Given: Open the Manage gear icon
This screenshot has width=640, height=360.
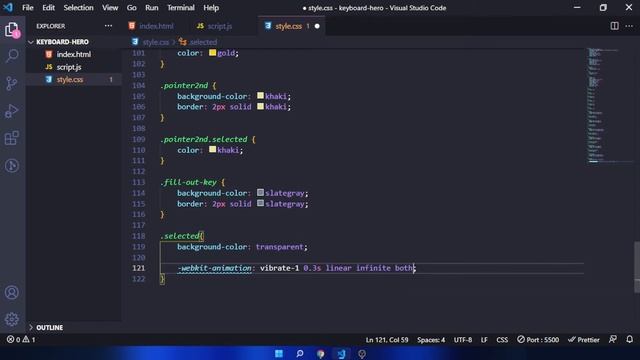Looking at the screenshot, I should pyautogui.click(x=12, y=319).
